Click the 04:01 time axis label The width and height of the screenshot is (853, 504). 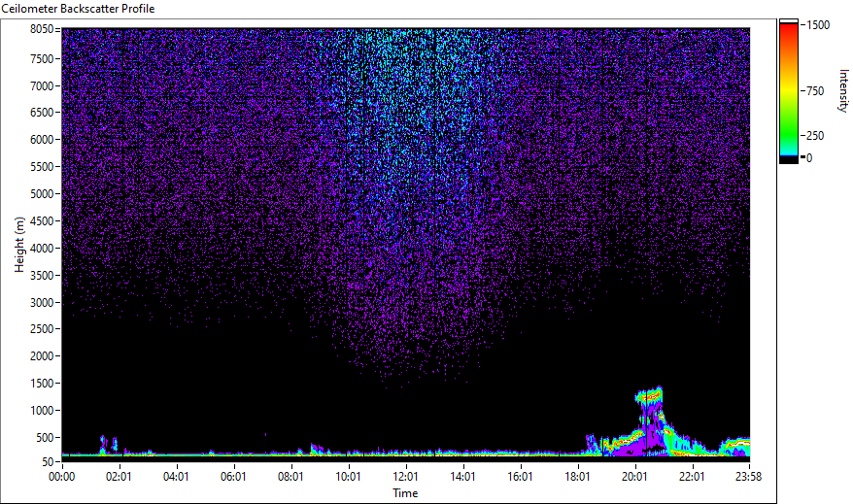click(176, 477)
